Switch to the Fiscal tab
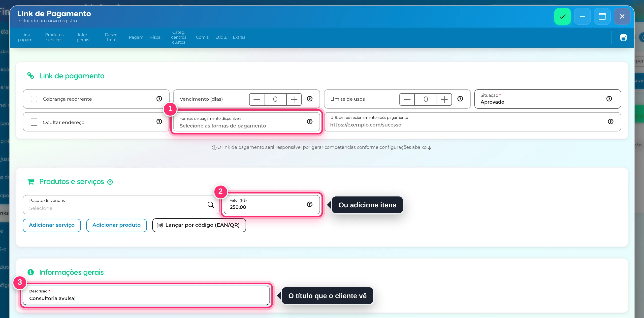This screenshot has width=644, height=318. point(156,37)
